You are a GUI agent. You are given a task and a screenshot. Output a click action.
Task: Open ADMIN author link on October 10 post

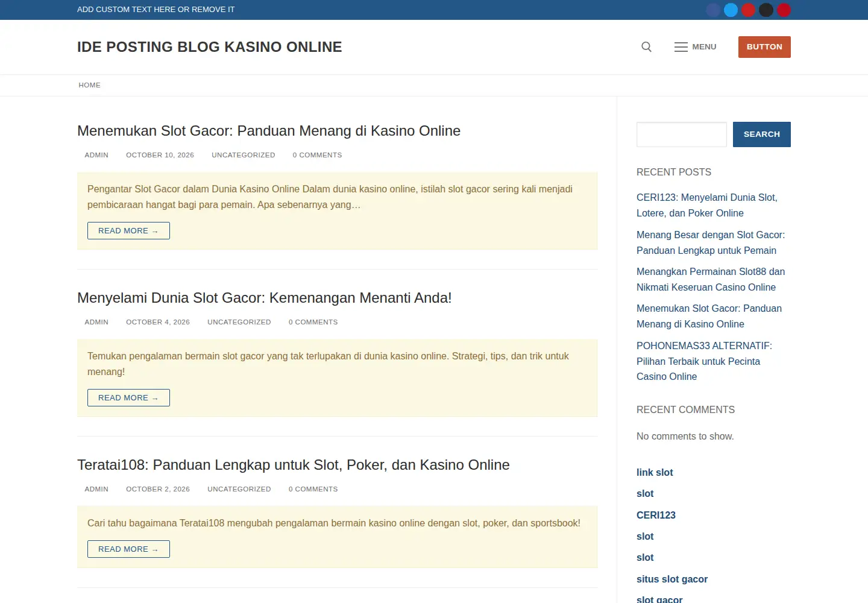(x=96, y=155)
